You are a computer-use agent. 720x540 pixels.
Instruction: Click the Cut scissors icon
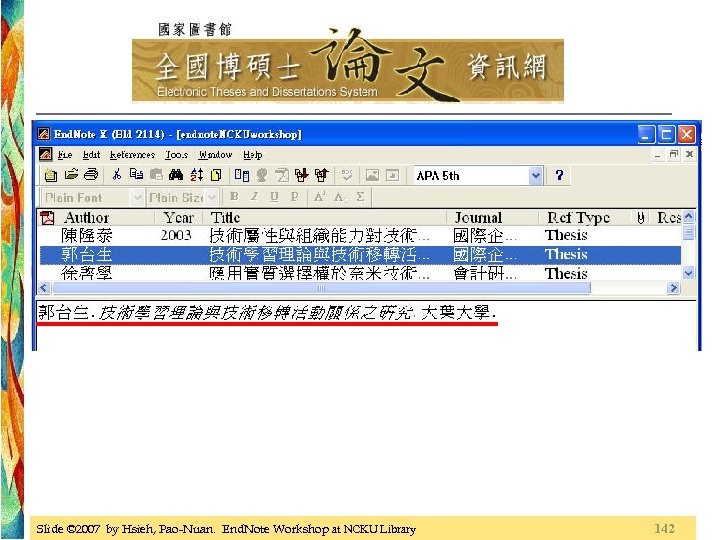point(117,174)
